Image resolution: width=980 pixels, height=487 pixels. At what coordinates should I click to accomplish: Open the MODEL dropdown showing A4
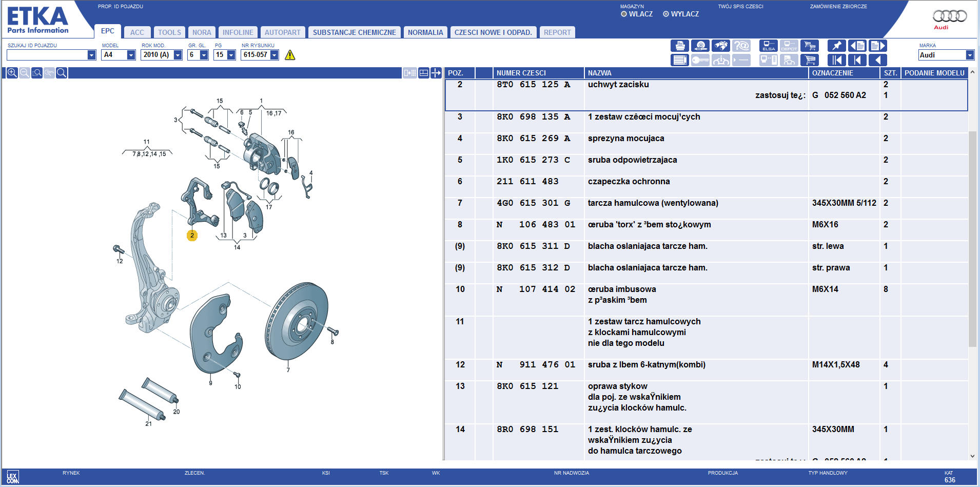click(x=131, y=55)
